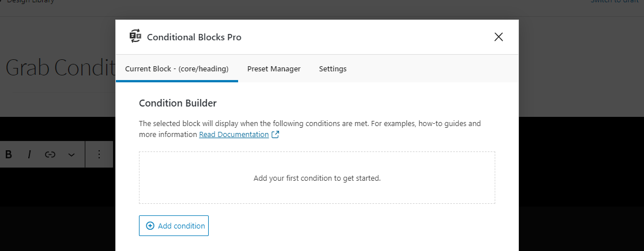Open the Read Documentation link

click(234, 135)
